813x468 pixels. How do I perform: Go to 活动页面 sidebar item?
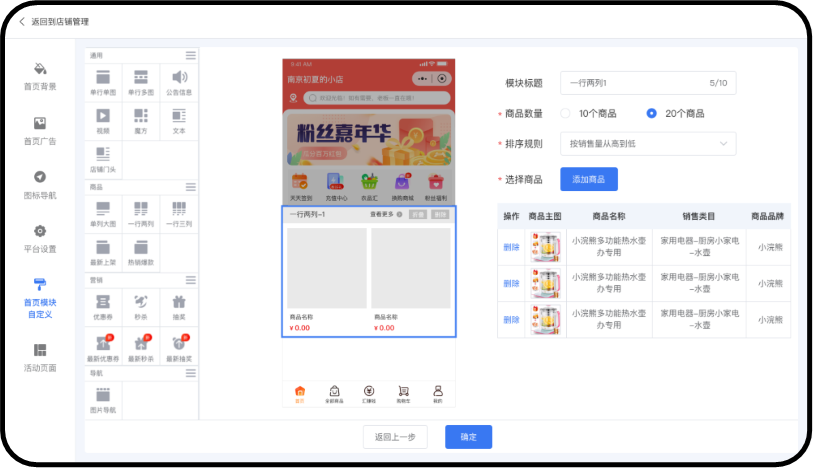40,356
